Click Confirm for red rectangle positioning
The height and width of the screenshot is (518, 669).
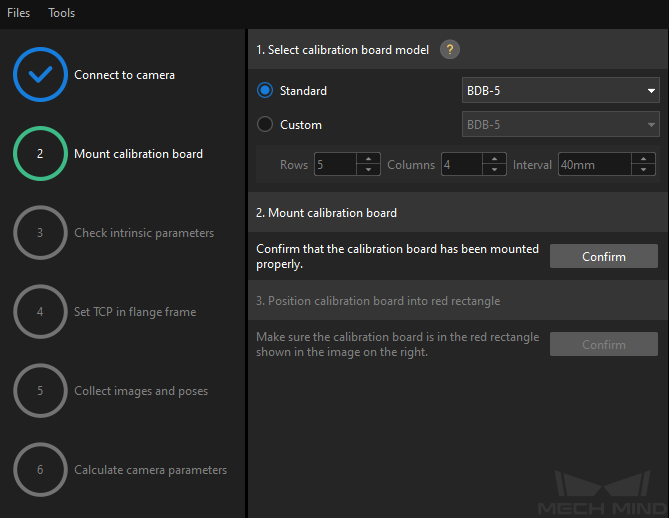[604, 344]
